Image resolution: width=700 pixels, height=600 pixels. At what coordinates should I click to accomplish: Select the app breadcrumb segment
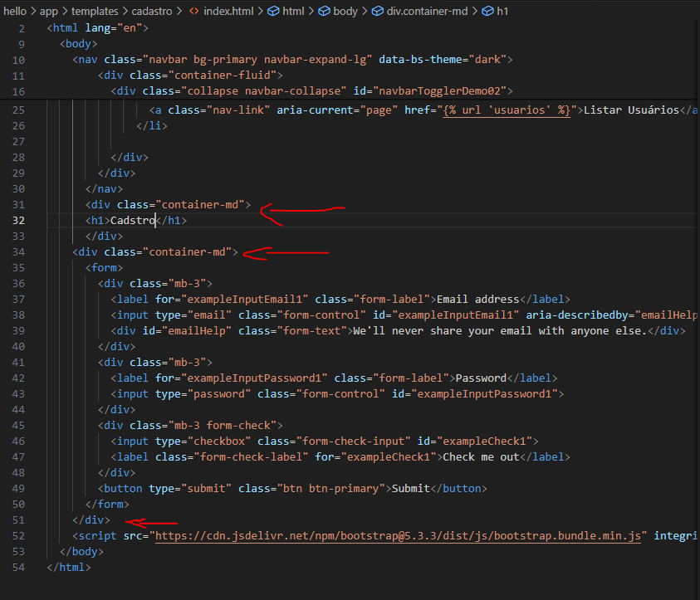(49, 12)
